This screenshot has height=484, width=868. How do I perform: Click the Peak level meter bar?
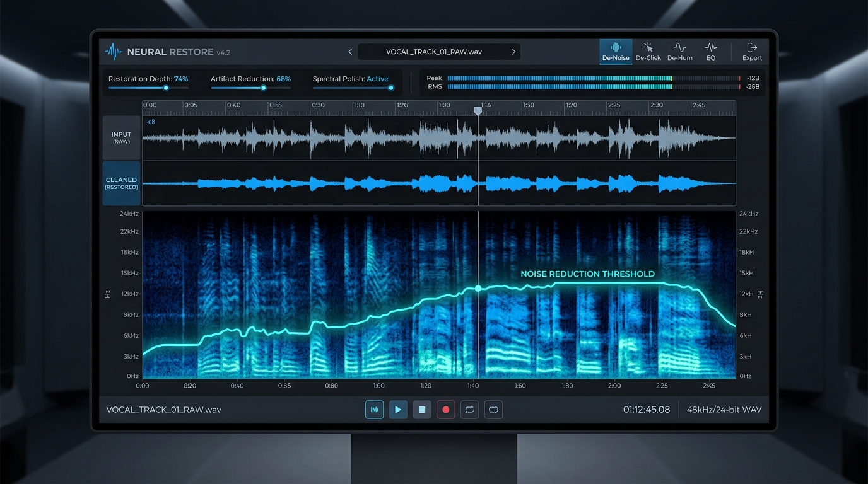point(594,78)
